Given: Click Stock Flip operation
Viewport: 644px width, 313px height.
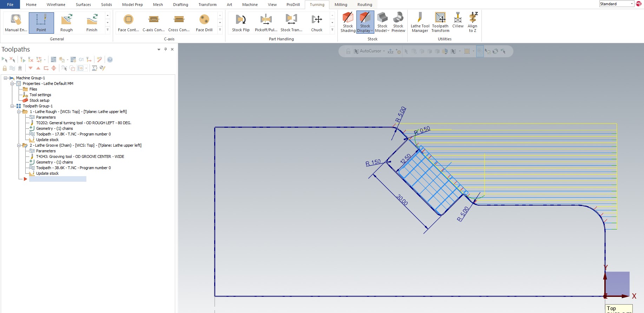Looking at the screenshot, I should tap(241, 23).
